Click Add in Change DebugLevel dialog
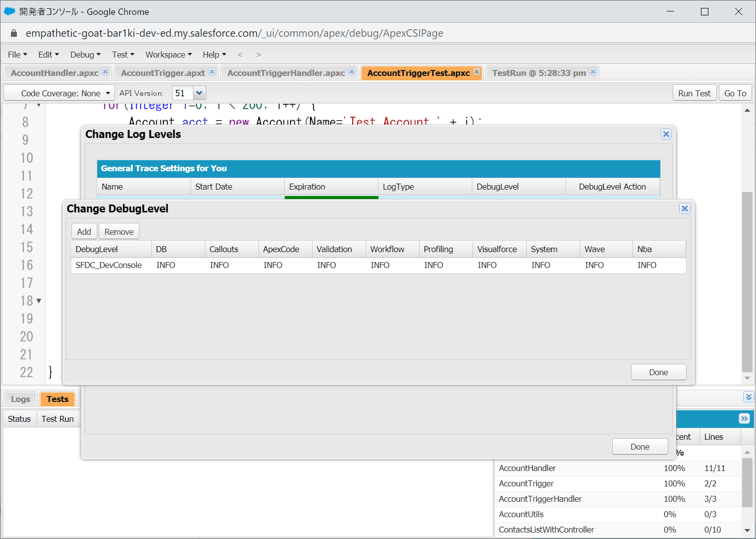This screenshot has height=539, width=756. (x=84, y=232)
